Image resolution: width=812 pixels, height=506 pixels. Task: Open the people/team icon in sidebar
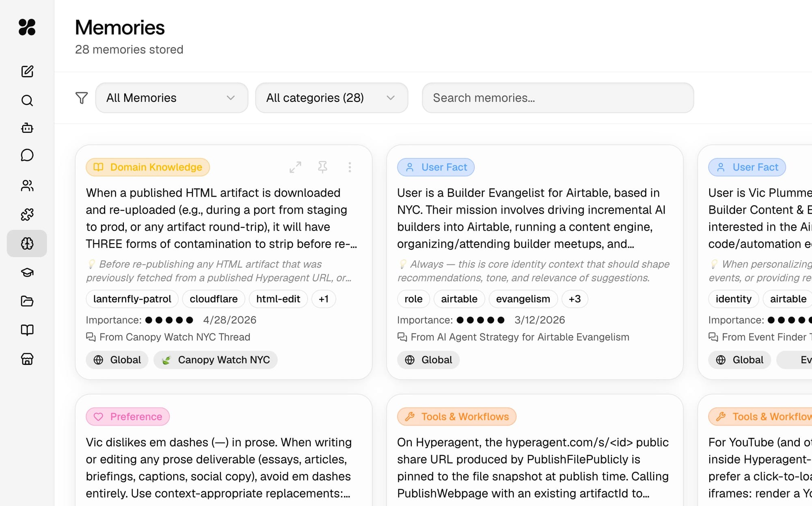27,186
